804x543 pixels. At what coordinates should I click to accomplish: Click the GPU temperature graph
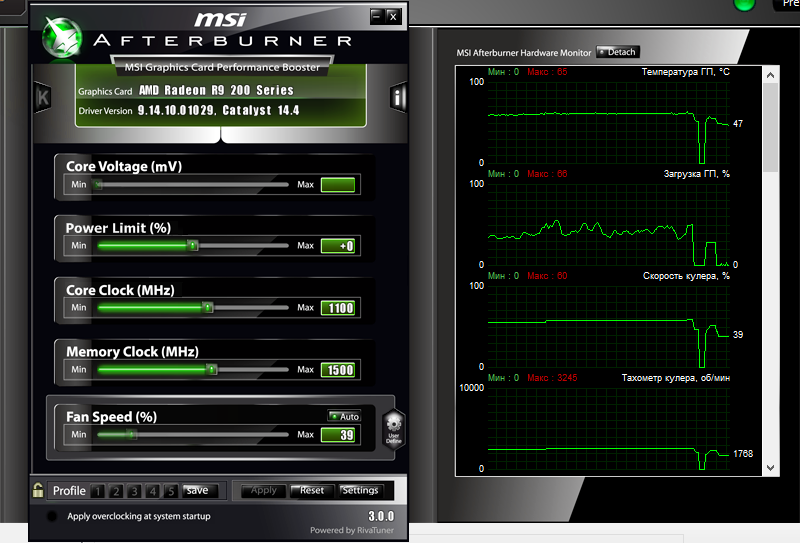click(x=608, y=123)
